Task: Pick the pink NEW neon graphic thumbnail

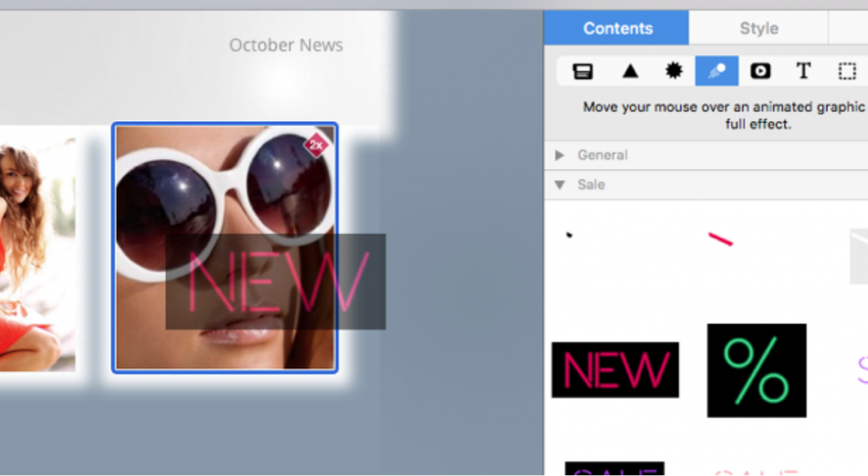Action: 615,370
